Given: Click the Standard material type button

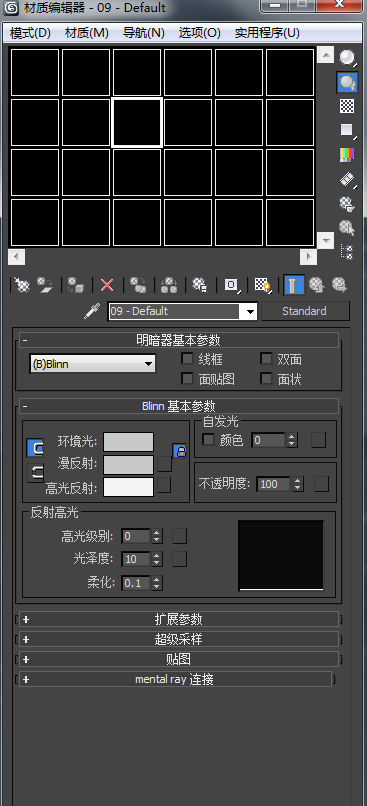Looking at the screenshot, I should click(x=304, y=311).
